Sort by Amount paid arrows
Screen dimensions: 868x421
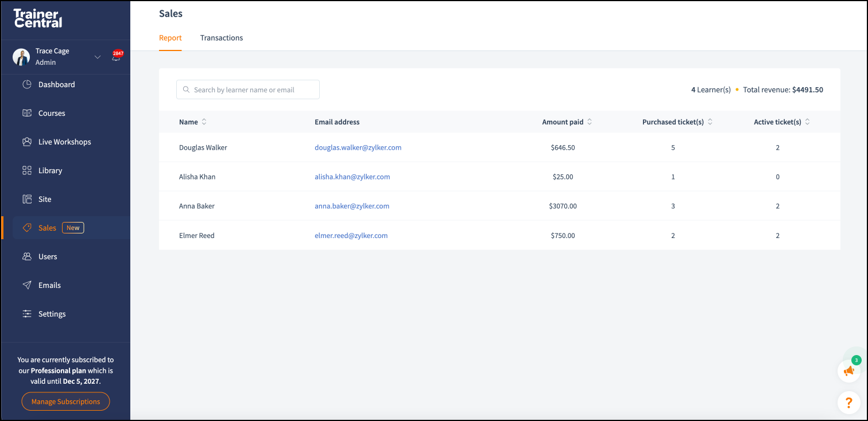pyautogui.click(x=590, y=122)
